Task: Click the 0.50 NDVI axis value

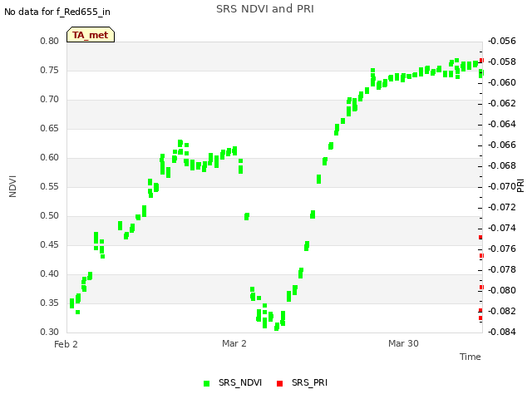Action: click(50, 216)
